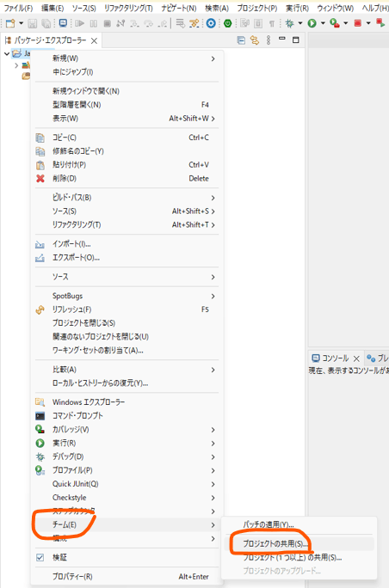Click the Step Return toolbar icon
The image size is (389, 588).
point(162,23)
